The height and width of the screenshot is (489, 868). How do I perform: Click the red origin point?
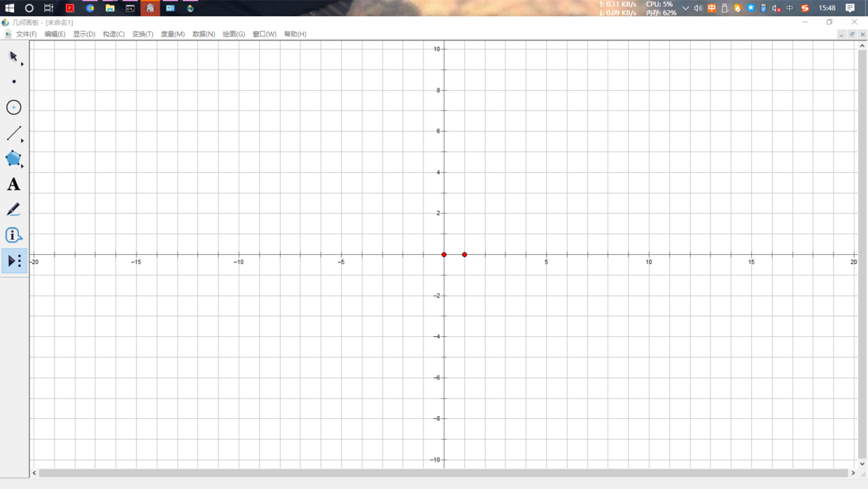[444, 254]
